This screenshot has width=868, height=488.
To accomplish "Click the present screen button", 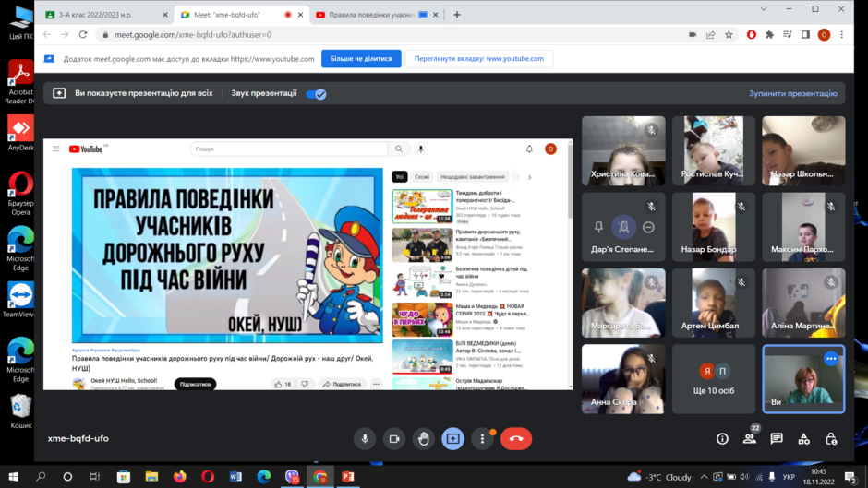I will [x=452, y=439].
